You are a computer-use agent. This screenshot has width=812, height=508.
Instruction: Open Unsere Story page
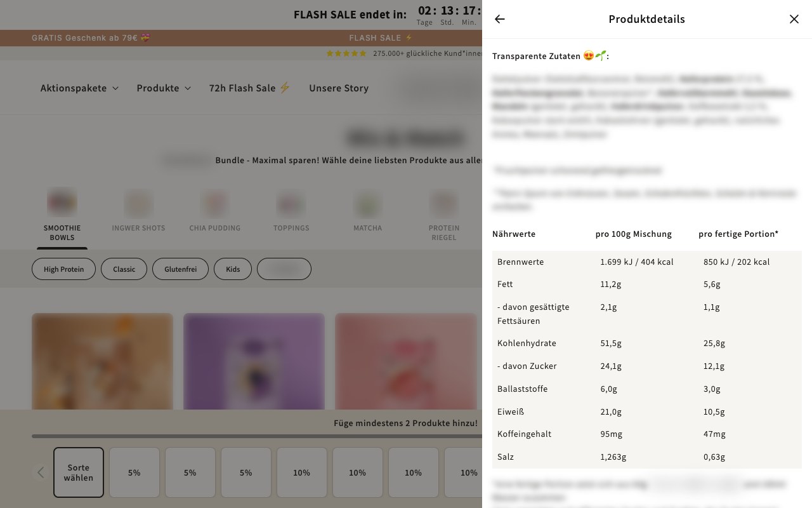pyautogui.click(x=339, y=88)
